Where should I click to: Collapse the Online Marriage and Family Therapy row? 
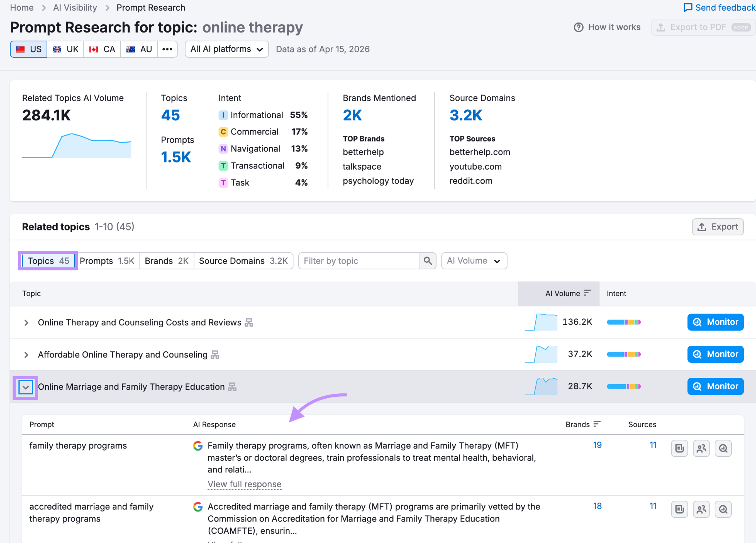click(x=26, y=387)
